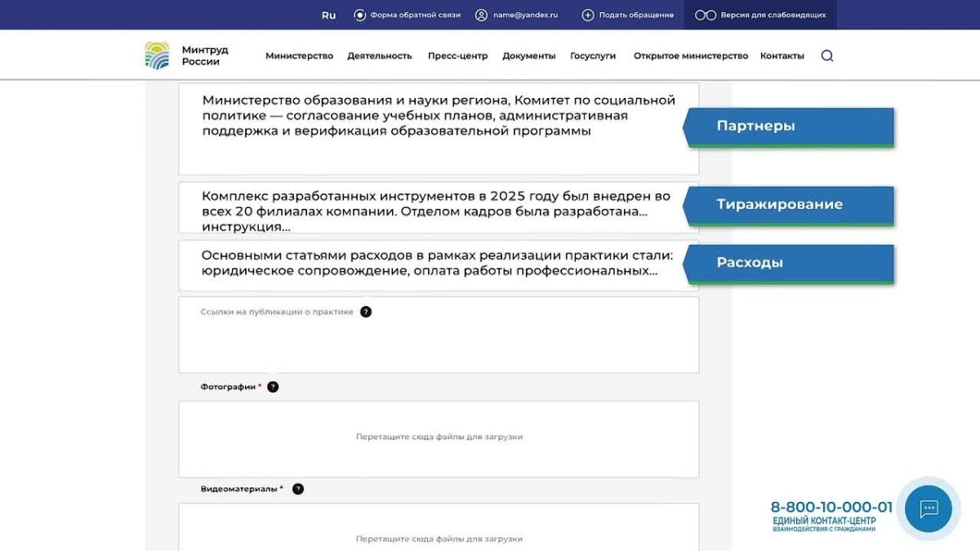The image size is (980, 551).
Task: Click the Партнеры label tag
Action: [x=788, y=127]
